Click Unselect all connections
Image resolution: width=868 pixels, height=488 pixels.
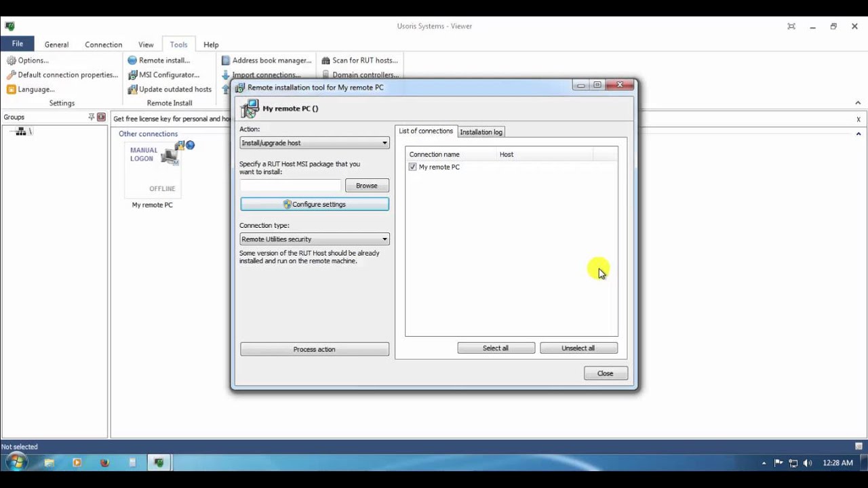point(578,348)
